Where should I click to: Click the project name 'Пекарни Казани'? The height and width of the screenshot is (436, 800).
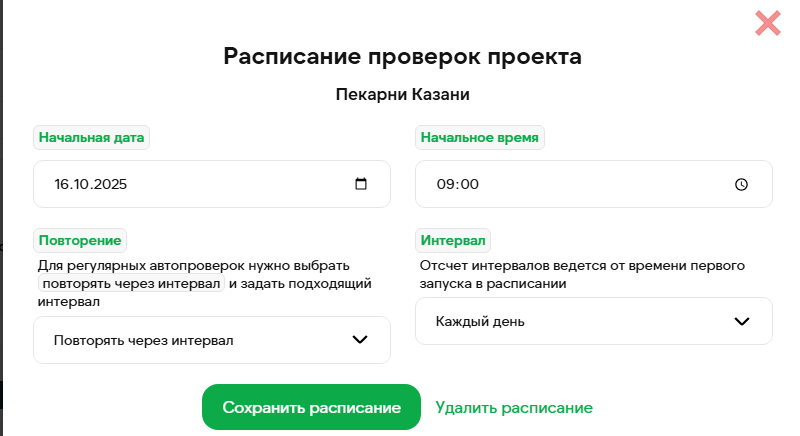click(403, 95)
